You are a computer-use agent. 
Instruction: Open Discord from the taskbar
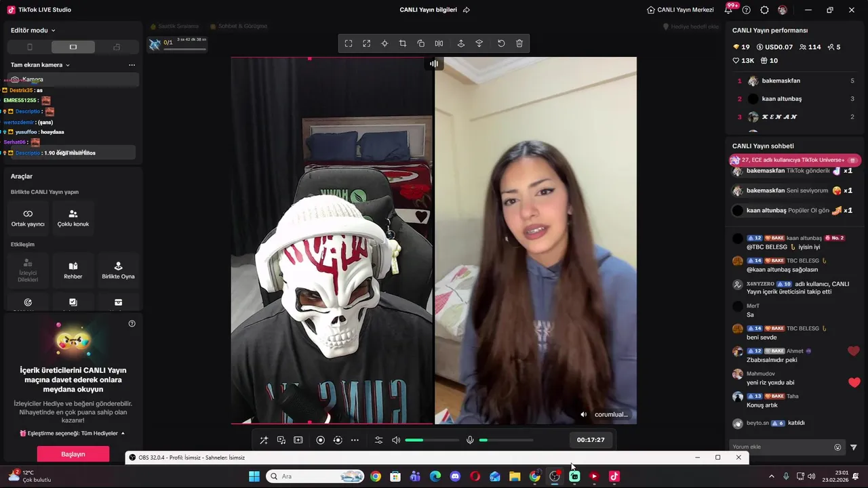point(455,476)
